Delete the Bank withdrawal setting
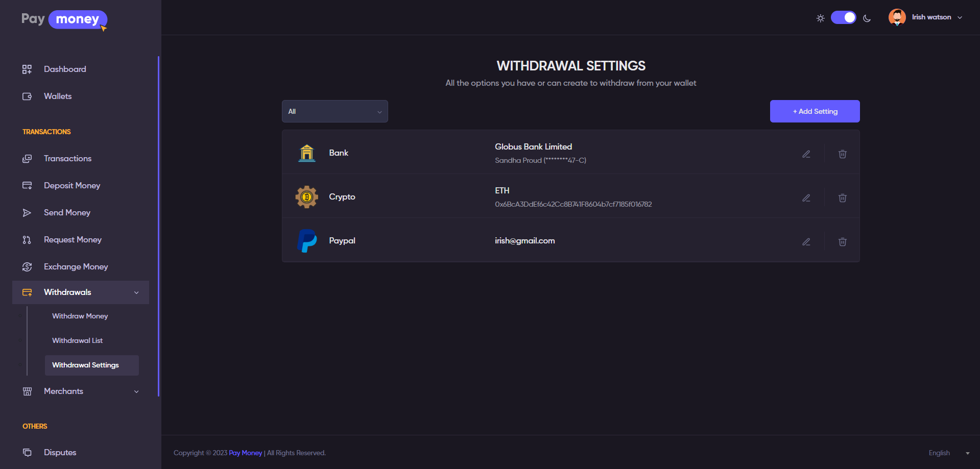This screenshot has width=980, height=469. pos(843,154)
